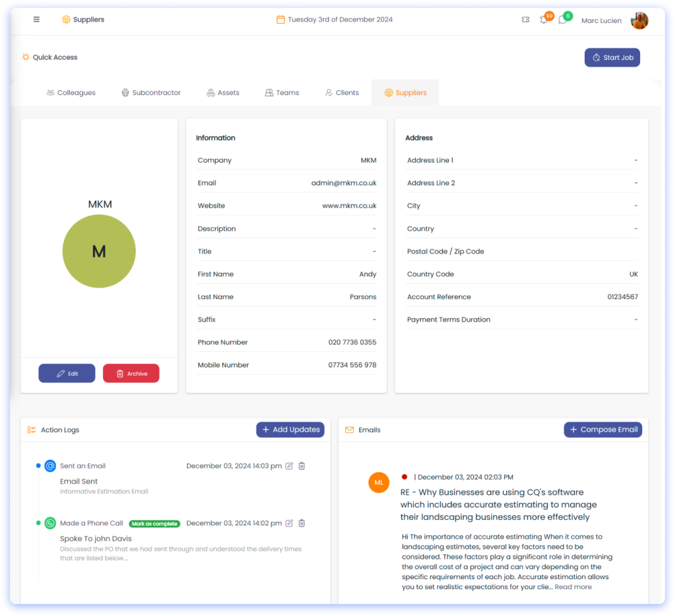Switch to the Subcontractor tab

click(151, 93)
